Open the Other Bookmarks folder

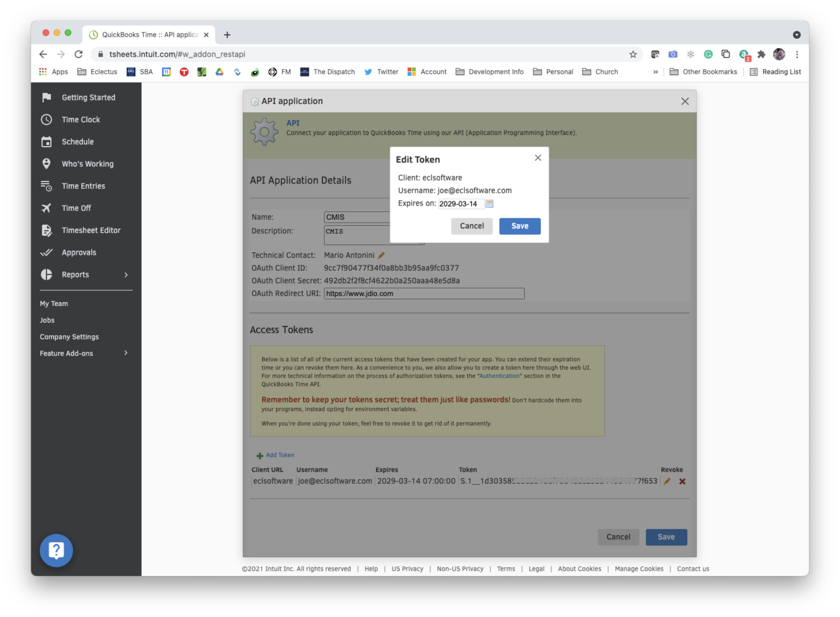point(703,72)
